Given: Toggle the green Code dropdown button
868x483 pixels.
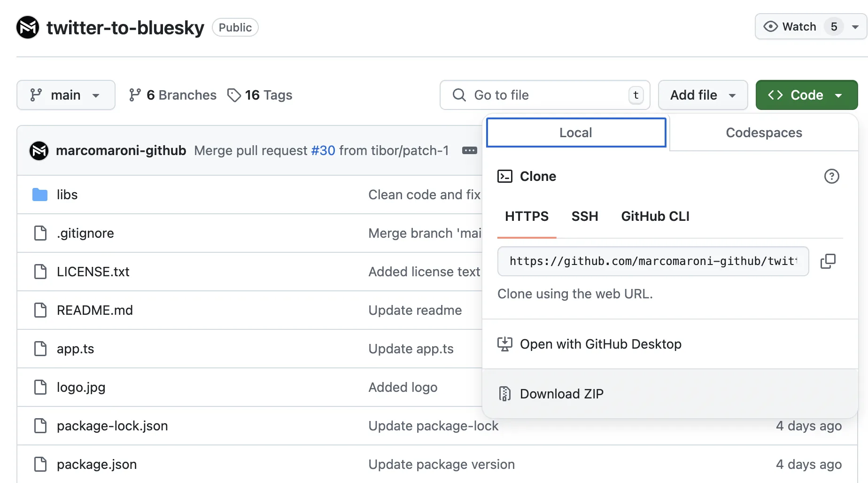Looking at the screenshot, I should [806, 95].
